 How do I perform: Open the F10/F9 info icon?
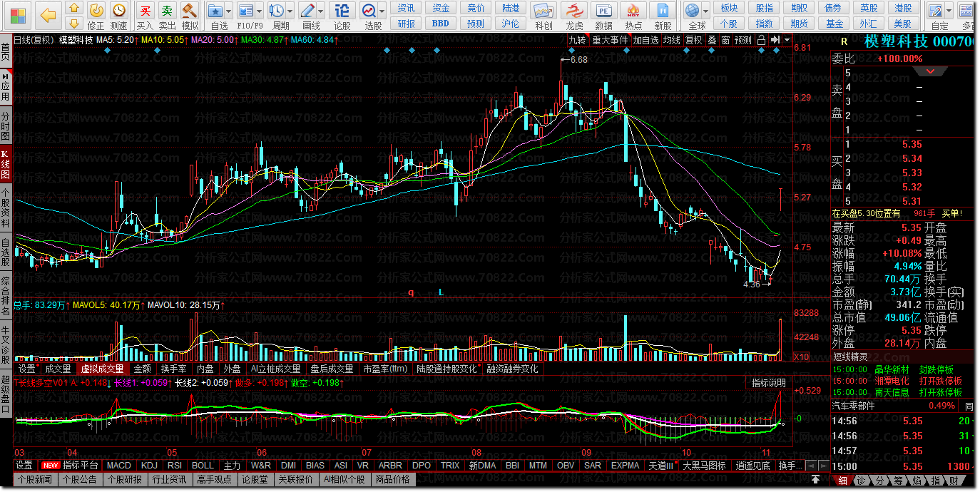(x=246, y=10)
